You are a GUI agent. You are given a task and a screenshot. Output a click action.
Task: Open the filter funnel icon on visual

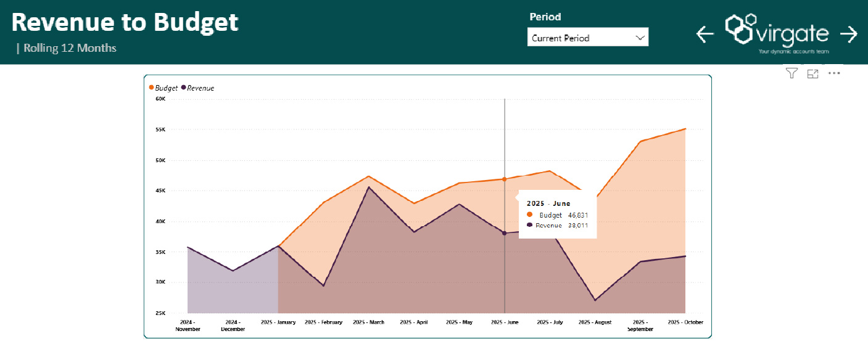coord(792,73)
